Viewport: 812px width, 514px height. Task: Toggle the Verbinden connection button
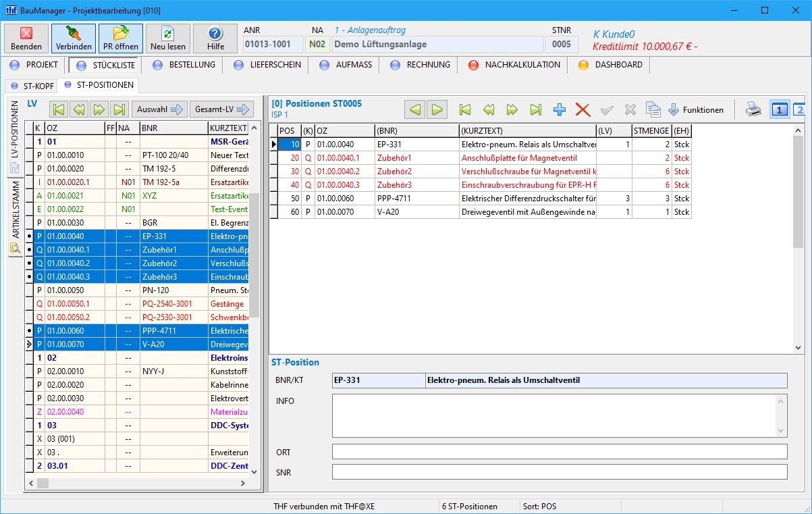(x=74, y=38)
